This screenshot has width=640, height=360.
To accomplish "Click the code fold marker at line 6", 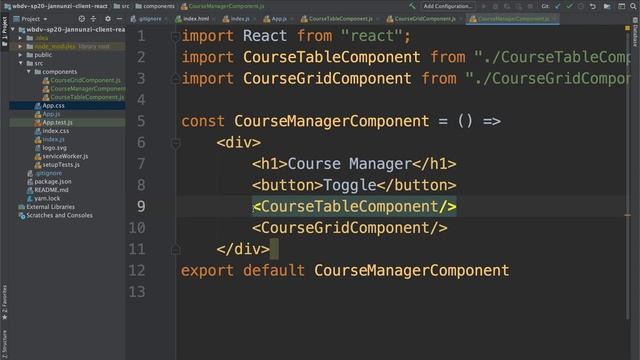I will click(x=176, y=143).
